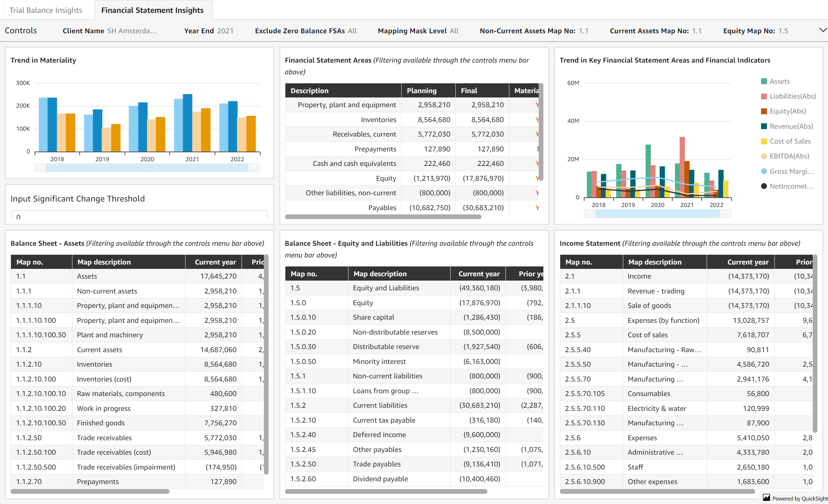Switch to the Trial Balance Insights tab

click(x=46, y=10)
